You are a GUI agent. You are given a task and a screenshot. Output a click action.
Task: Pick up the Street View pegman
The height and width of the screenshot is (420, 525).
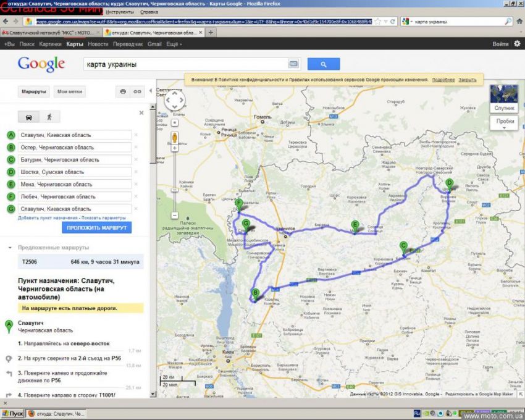tap(174, 137)
